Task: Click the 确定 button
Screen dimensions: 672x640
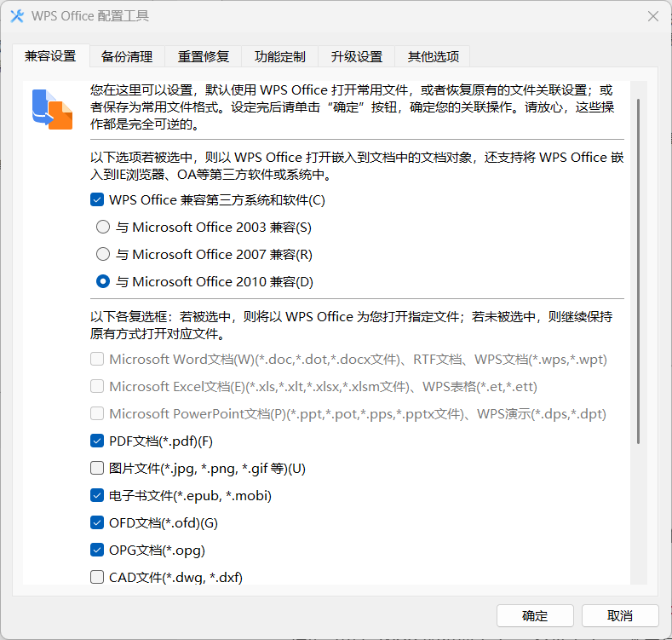Action: click(x=535, y=616)
